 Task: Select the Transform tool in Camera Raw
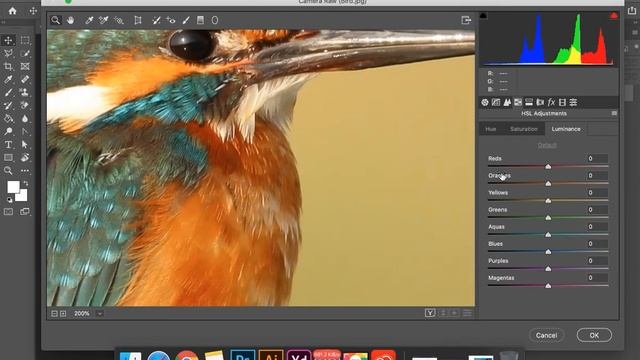pyautogui.click(x=138, y=20)
